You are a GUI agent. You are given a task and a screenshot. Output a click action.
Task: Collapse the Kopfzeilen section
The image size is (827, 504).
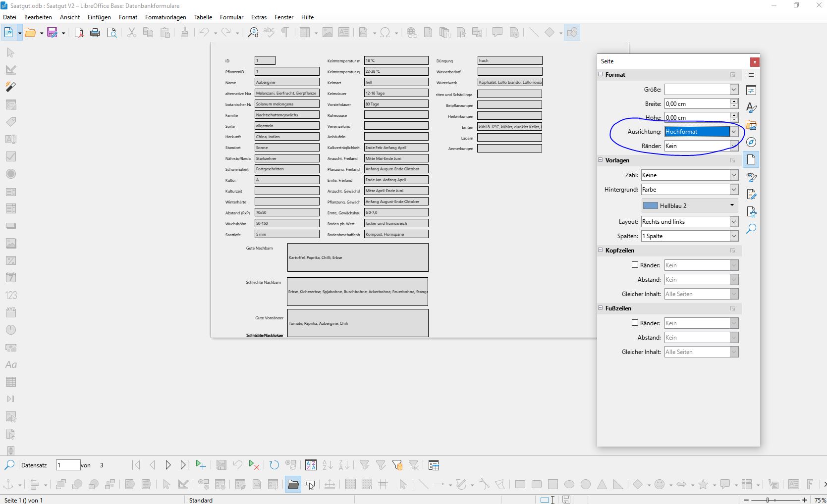tap(601, 250)
